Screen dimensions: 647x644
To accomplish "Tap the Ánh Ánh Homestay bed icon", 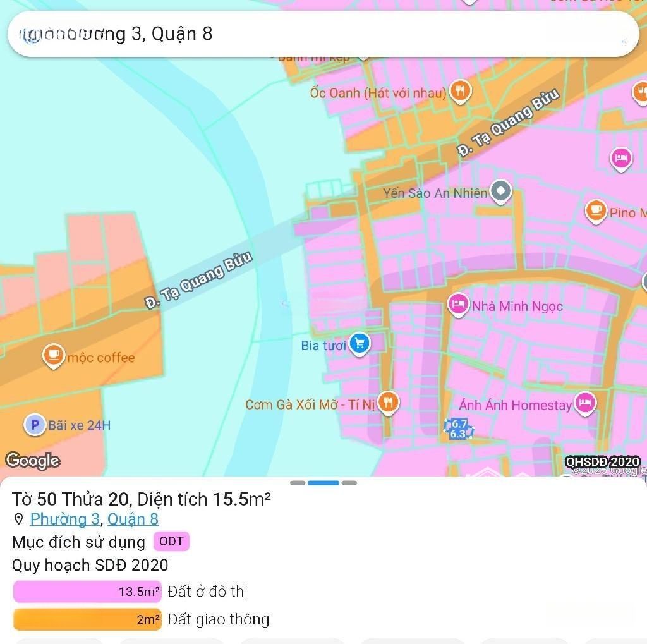I will [x=586, y=403].
